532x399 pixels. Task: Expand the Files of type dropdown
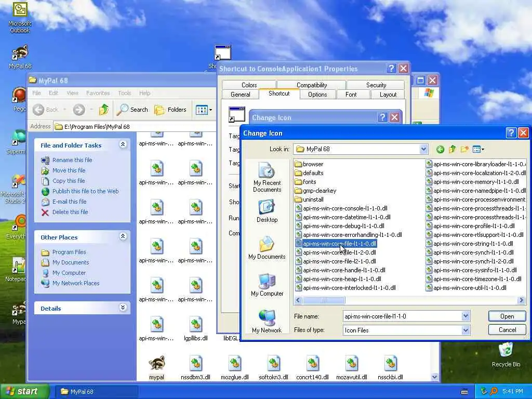[466, 330]
